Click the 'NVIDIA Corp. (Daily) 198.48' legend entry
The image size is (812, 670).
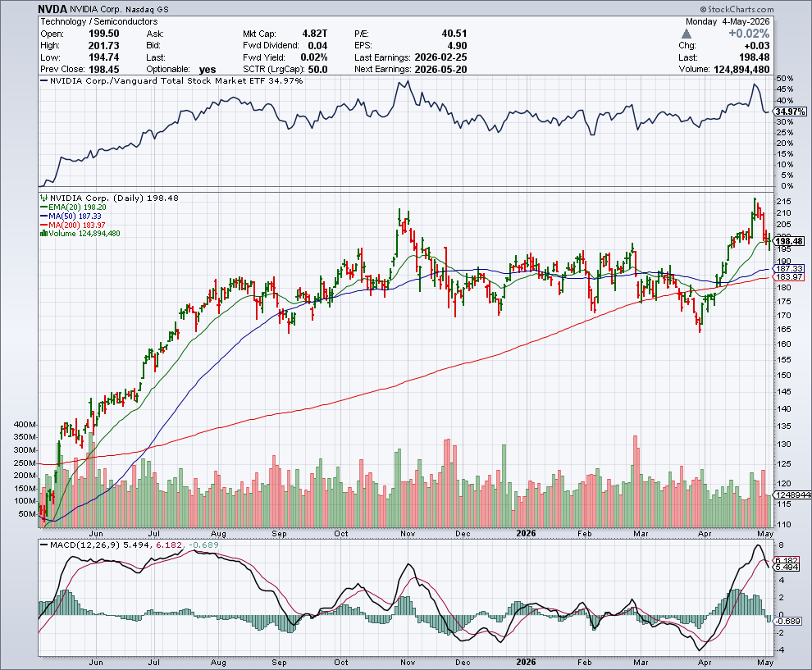tap(109, 198)
